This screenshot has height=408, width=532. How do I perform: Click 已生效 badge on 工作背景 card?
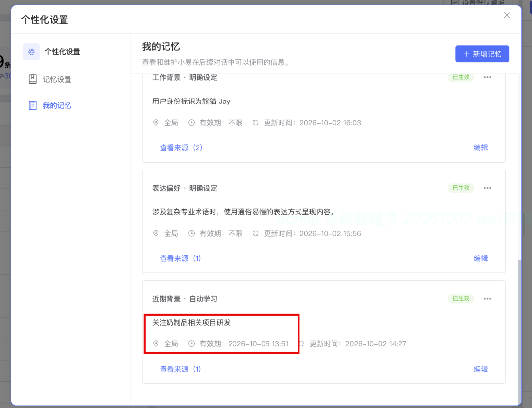[461, 77]
